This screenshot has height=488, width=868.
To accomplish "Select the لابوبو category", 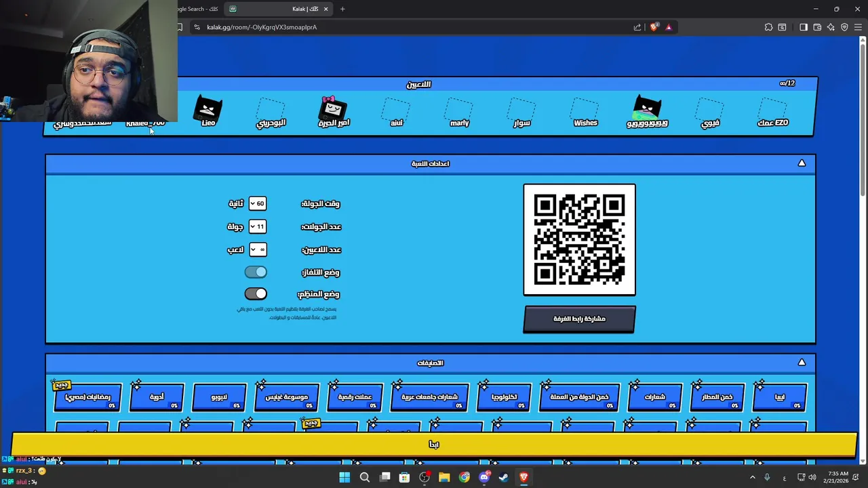I will pos(220,397).
